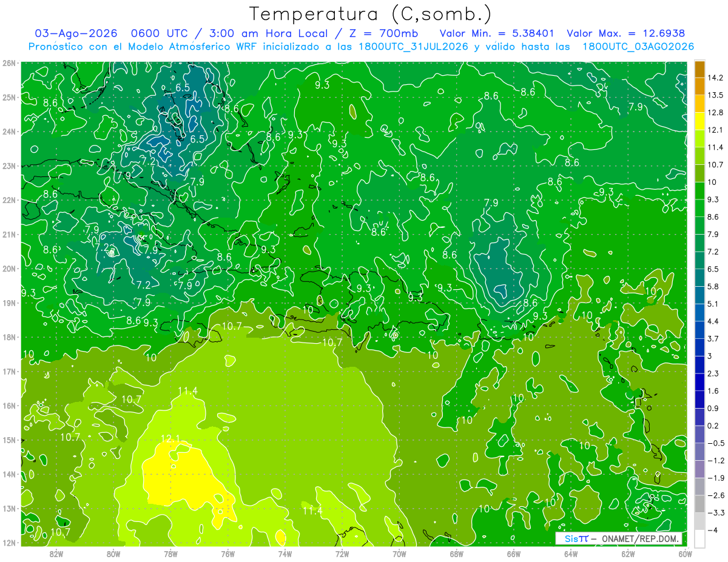The width and height of the screenshot is (728, 562).
Task: Click the '24N' latitude axis label
Action: (x=9, y=132)
